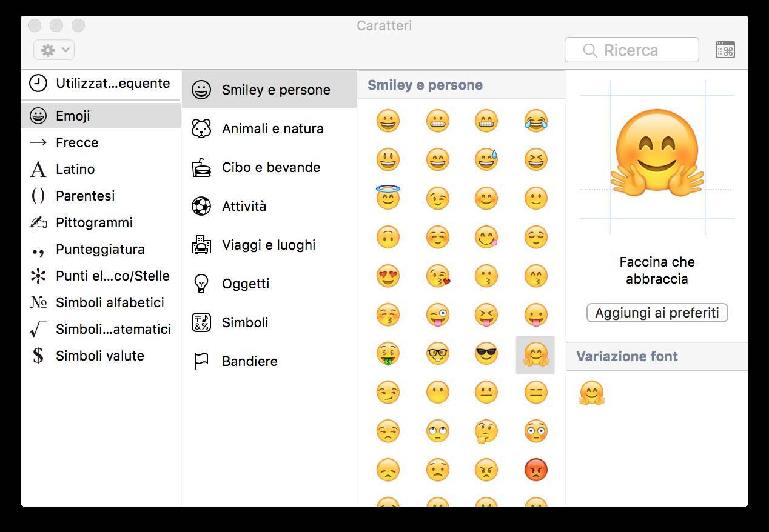Viewport: 769px width, 532px height.
Task: Pick the hugging face font variation
Action: pyautogui.click(x=592, y=393)
